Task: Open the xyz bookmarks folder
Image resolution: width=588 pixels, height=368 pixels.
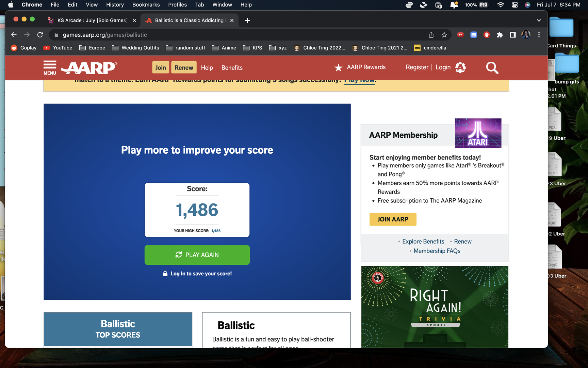Action: 278,48
